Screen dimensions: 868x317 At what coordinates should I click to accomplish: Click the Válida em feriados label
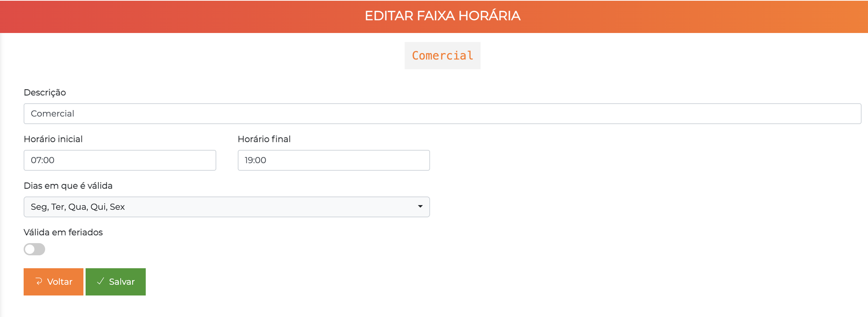(63, 232)
